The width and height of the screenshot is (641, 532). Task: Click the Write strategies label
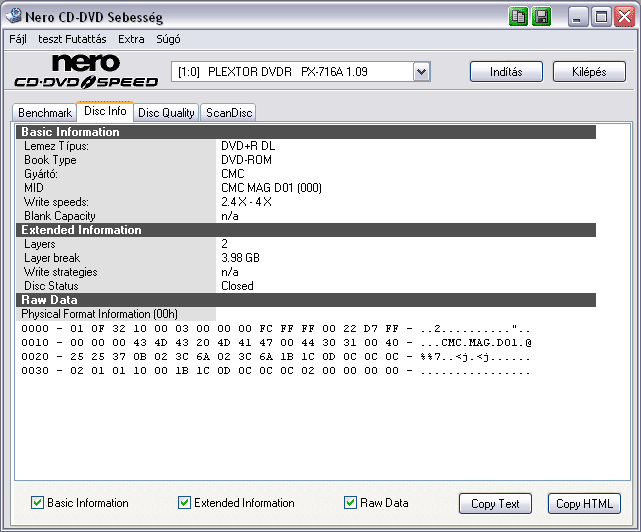61,272
